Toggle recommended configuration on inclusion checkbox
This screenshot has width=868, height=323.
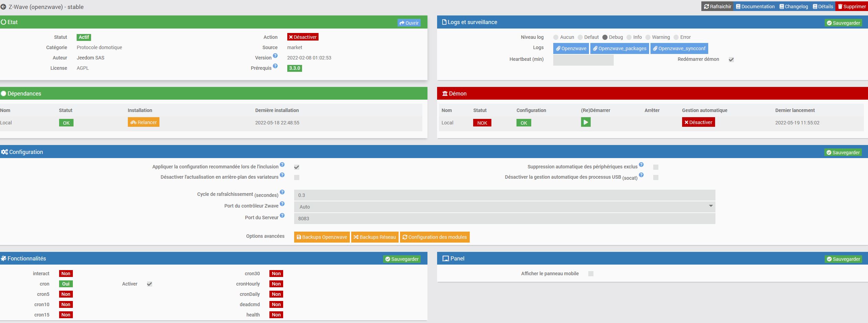pyautogui.click(x=297, y=167)
